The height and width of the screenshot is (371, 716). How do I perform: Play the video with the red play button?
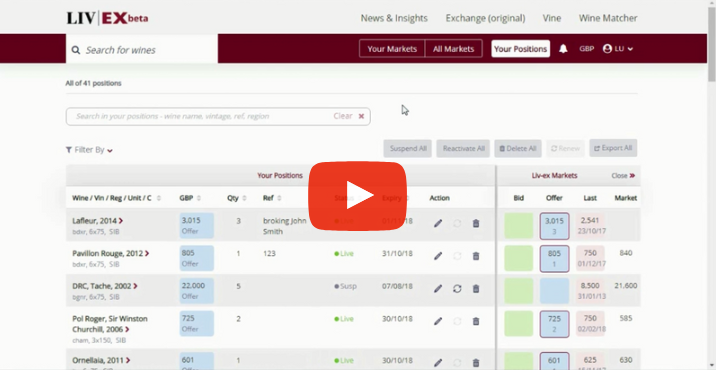(358, 196)
